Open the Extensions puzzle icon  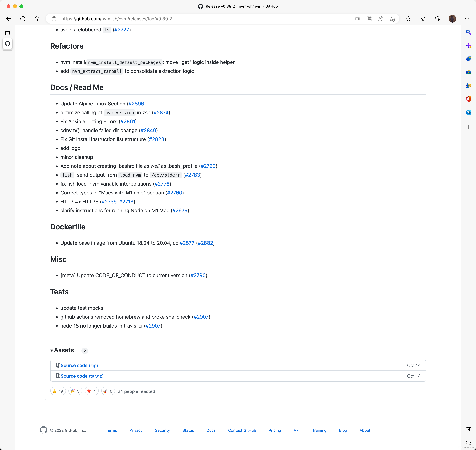coord(408,19)
